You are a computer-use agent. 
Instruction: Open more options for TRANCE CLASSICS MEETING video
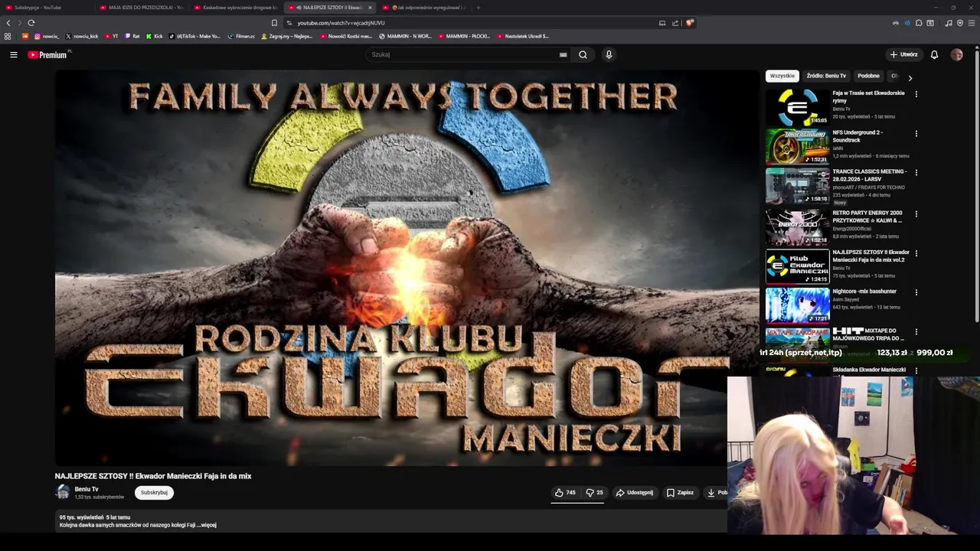[x=916, y=173]
